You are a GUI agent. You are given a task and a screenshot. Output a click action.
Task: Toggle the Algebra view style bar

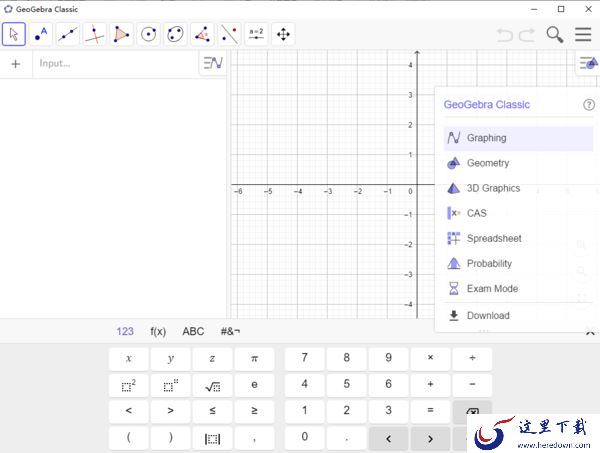pos(213,63)
